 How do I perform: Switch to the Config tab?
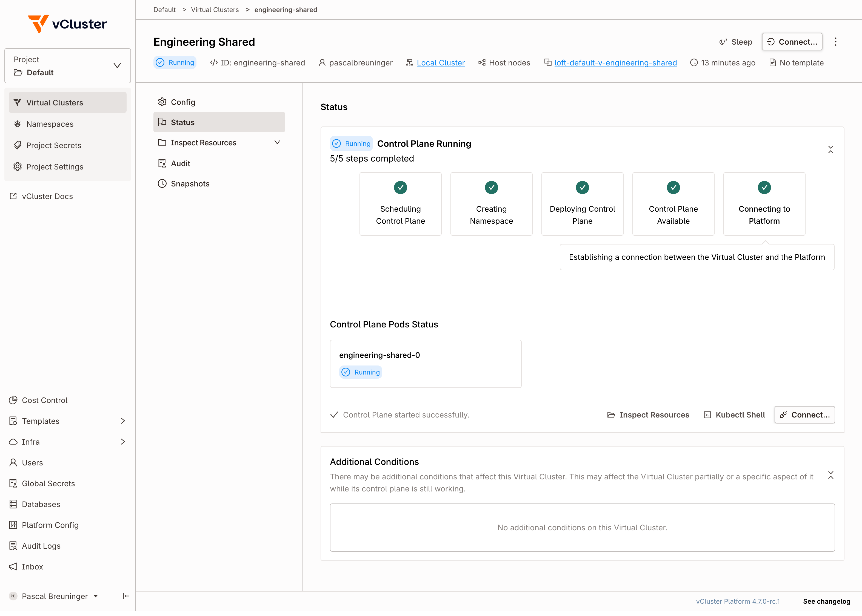[182, 102]
